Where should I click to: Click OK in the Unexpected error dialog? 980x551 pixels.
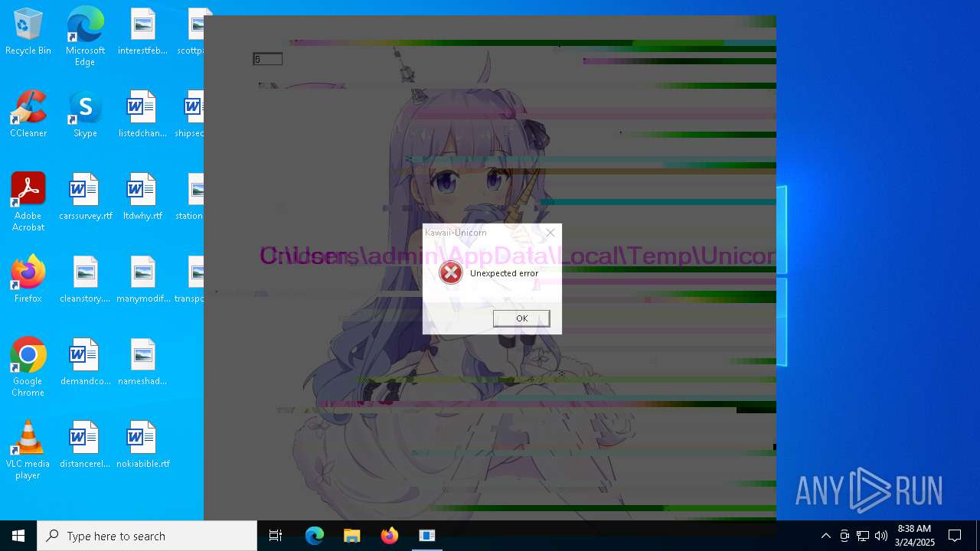521,318
